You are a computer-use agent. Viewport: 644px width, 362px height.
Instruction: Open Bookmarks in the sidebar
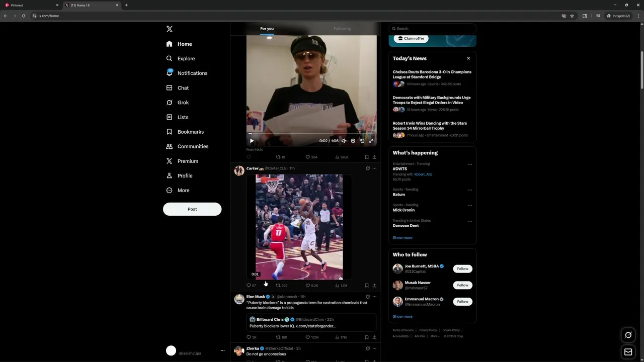click(185, 132)
